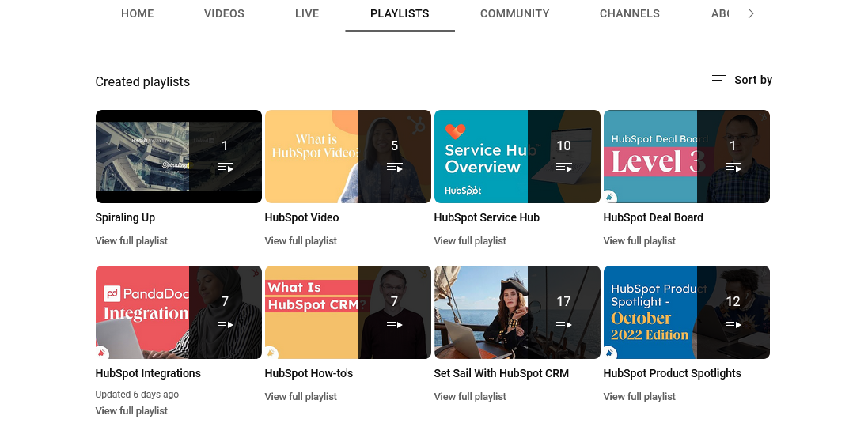
Task: Switch to the CHANNELS tab
Action: coord(630,13)
